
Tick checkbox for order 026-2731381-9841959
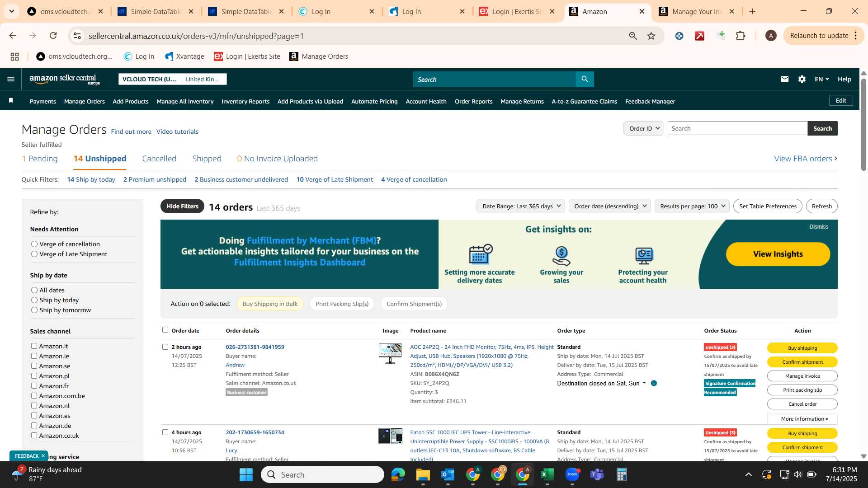tap(165, 347)
